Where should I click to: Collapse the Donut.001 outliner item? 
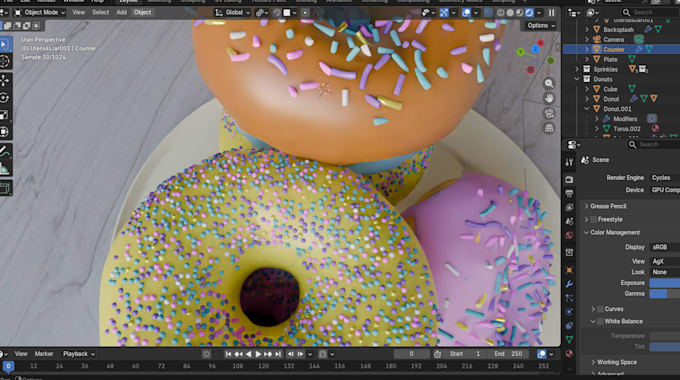coord(587,109)
